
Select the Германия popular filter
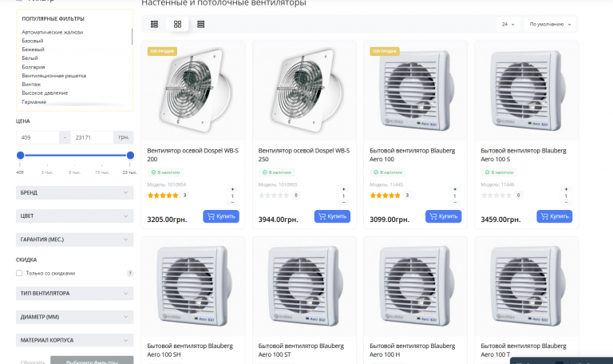[x=34, y=101]
